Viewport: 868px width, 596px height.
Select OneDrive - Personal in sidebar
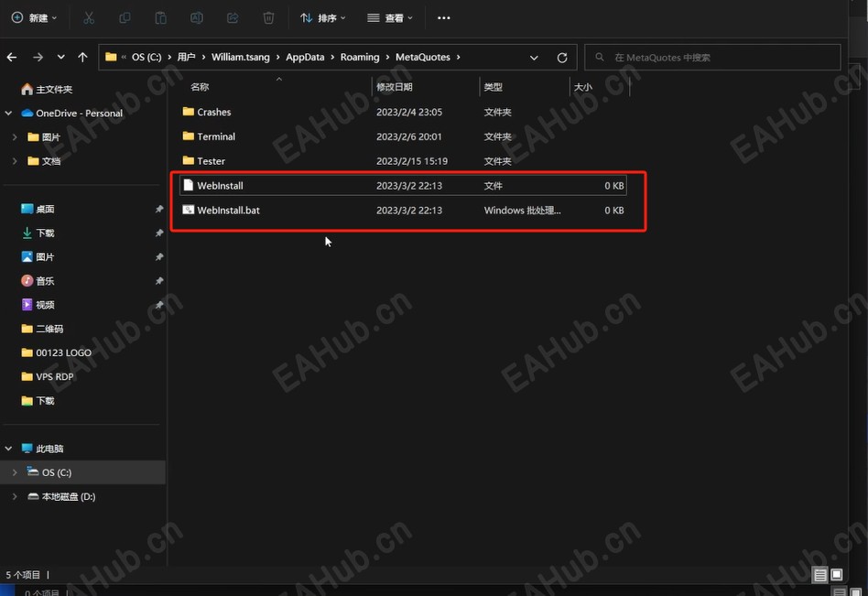click(71, 113)
